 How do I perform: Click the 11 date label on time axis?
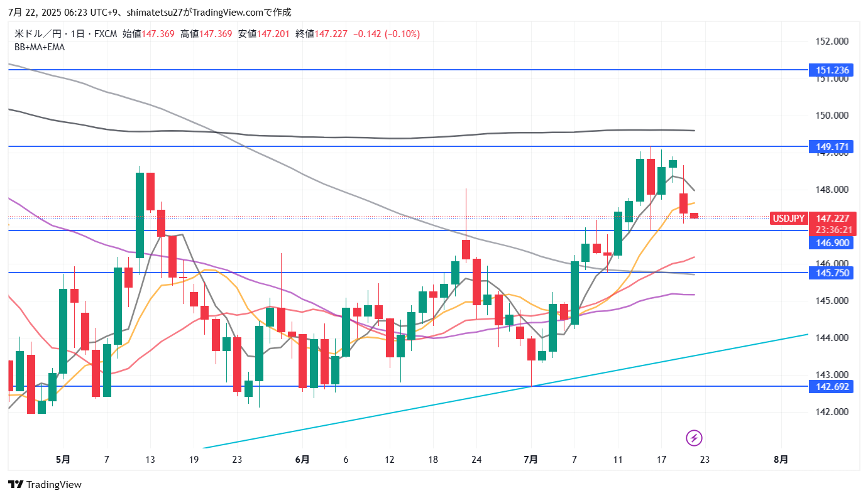coord(618,459)
